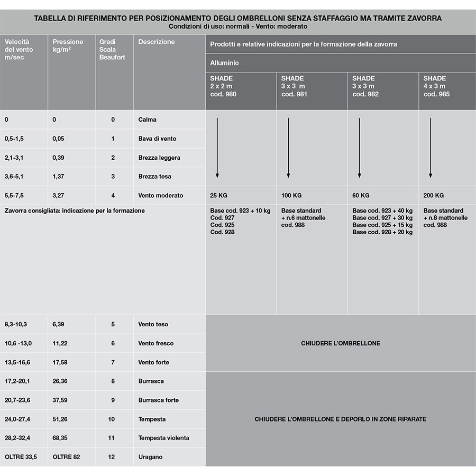Select the OLTRE 33,5 wind speed cell

[24, 457]
